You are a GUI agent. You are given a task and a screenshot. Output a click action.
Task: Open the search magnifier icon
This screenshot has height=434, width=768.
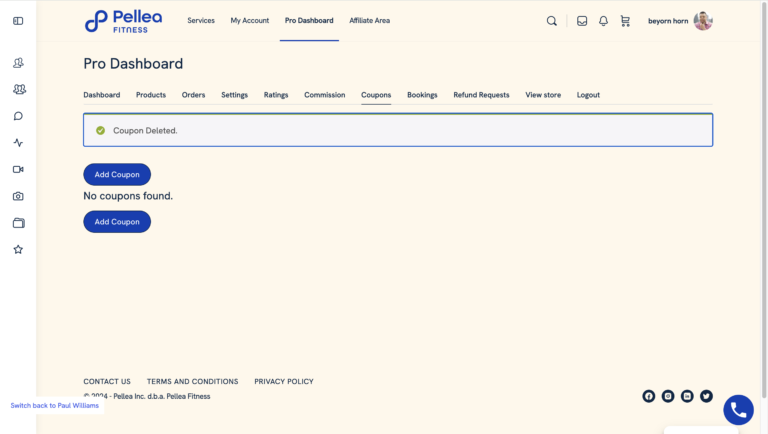click(552, 21)
